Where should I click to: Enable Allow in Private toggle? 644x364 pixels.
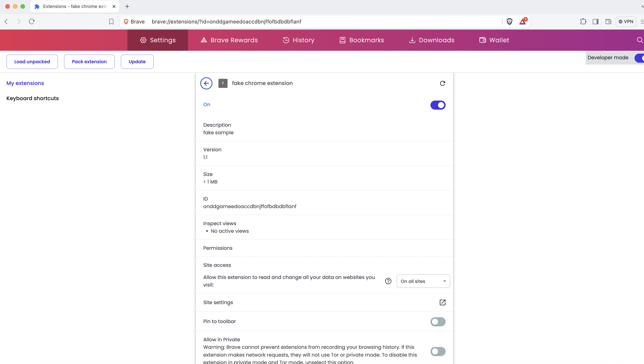(x=438, y=352)
